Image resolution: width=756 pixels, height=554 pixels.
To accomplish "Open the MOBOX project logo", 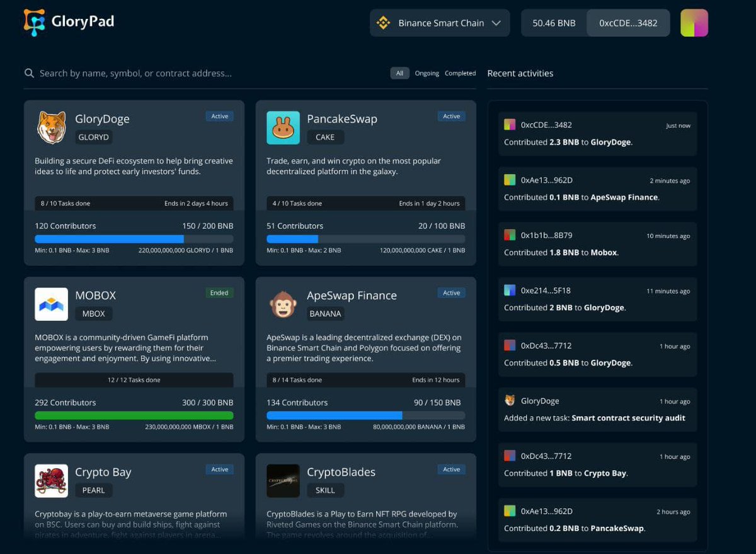I will 51,304.
